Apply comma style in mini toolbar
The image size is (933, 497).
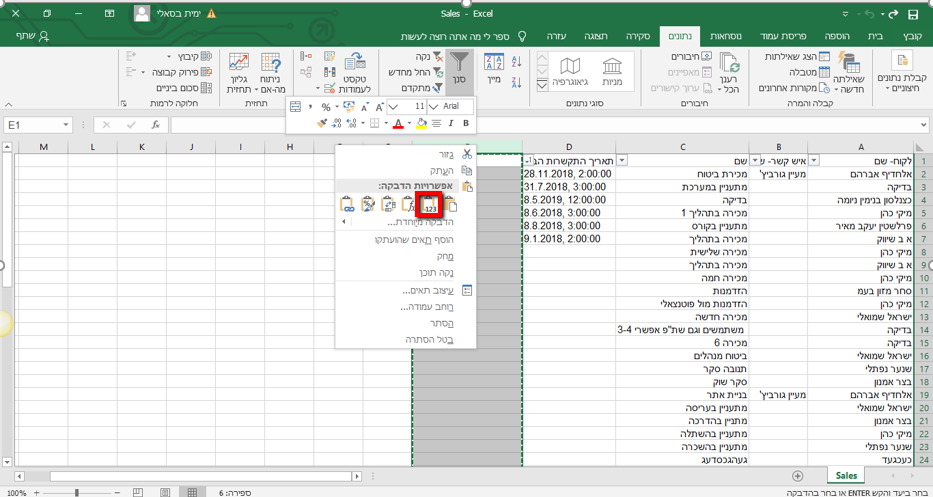(x=310, y=107)
